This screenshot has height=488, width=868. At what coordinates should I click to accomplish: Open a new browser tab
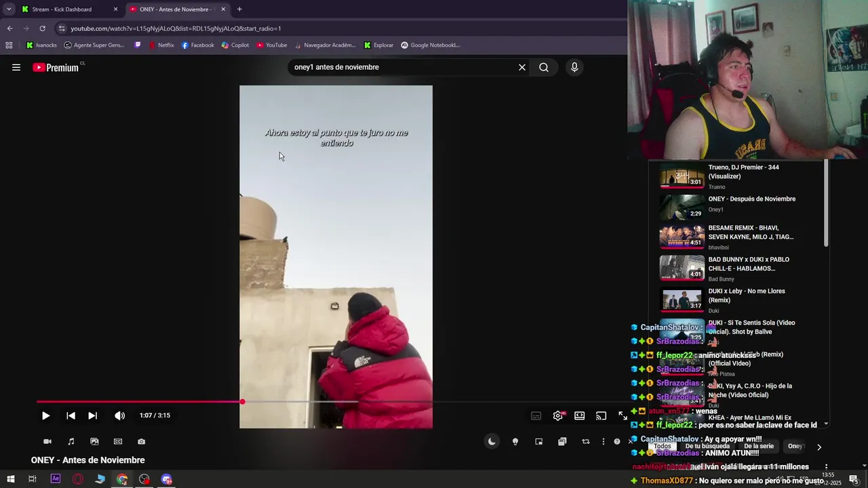pyautogui.click(x=239, y=9)
